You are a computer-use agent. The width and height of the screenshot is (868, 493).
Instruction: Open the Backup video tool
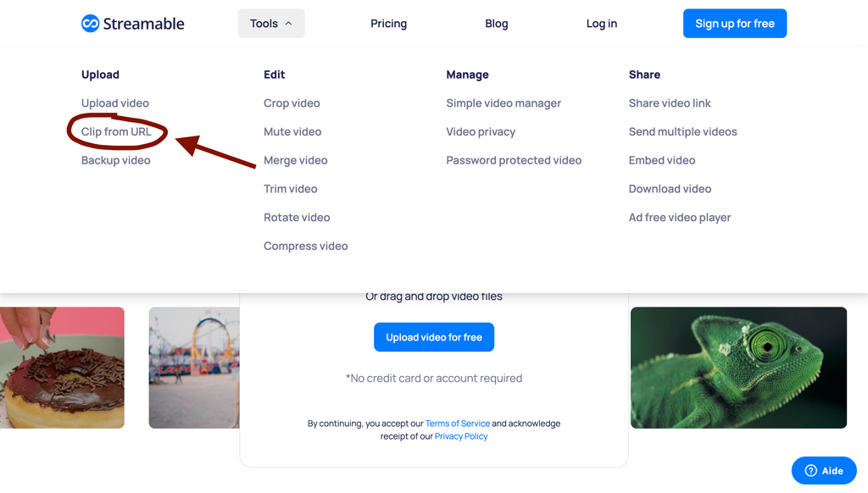[116, 160]
